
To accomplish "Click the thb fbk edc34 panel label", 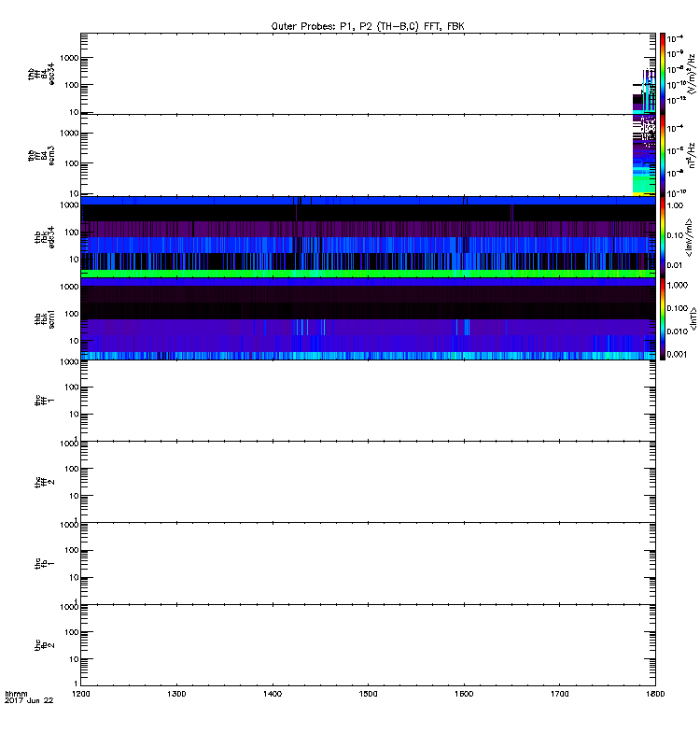I will (x=44, y=237).
